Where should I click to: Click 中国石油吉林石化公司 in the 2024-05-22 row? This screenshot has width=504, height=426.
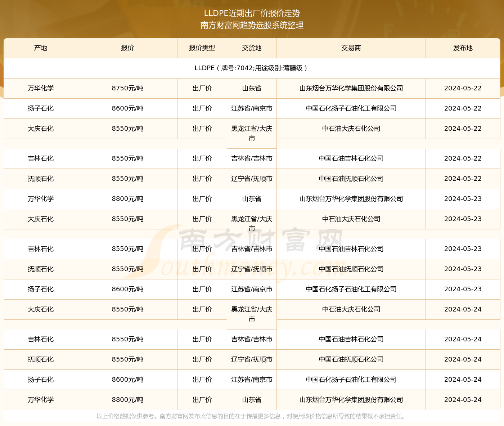351,158
